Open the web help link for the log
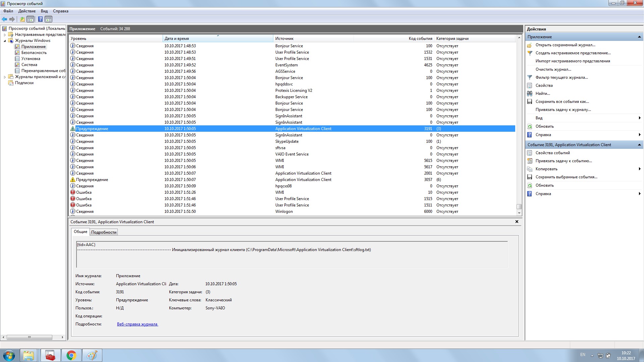This screenshot has height=362, width=644. [137, 324]
